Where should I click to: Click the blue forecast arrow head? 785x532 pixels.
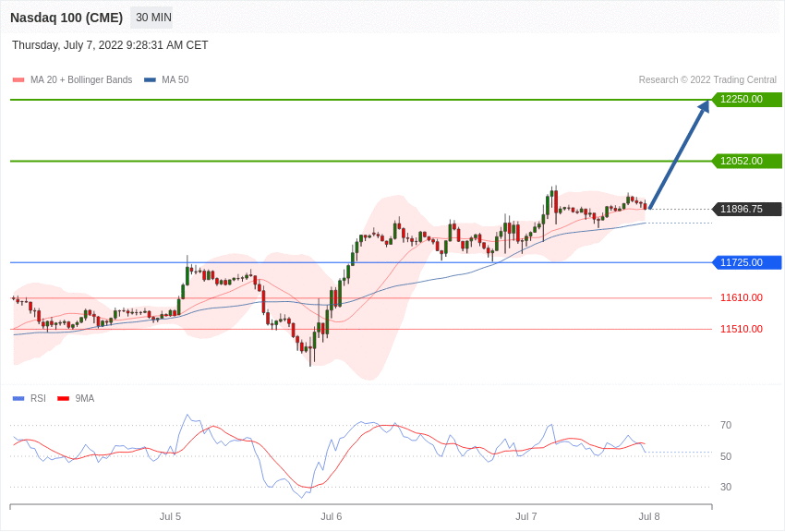[x=704, y=105]
